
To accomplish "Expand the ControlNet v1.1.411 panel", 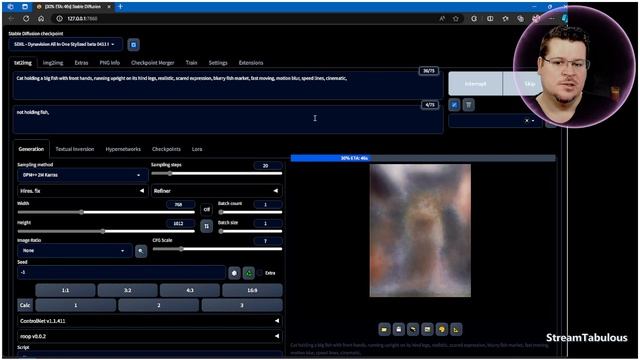I will click(149, 321).
